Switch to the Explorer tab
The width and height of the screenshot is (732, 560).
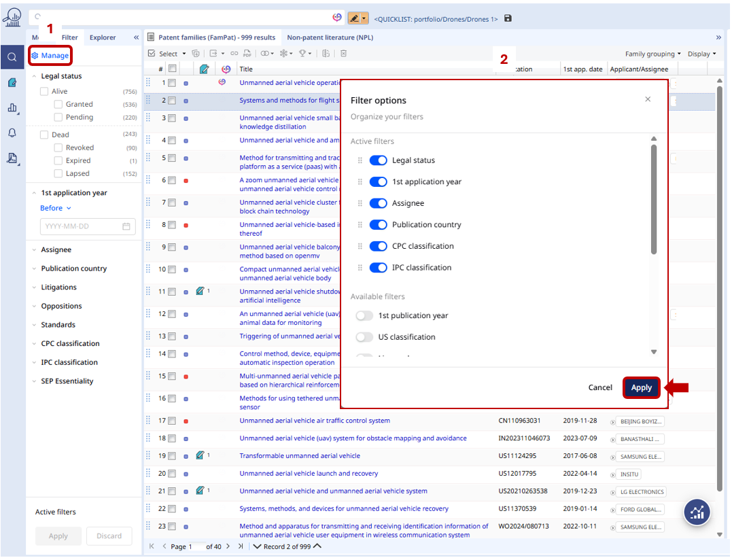(103, 37)
